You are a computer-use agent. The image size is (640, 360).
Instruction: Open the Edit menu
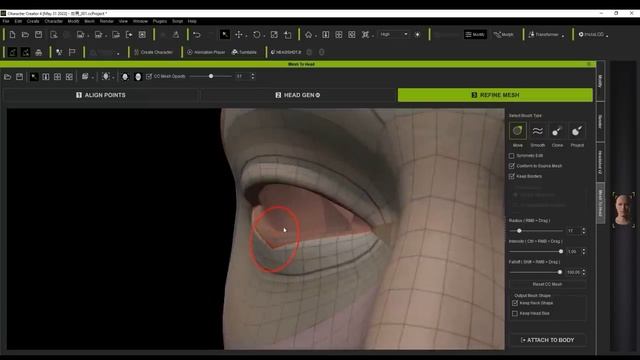[x=18, y=21]
